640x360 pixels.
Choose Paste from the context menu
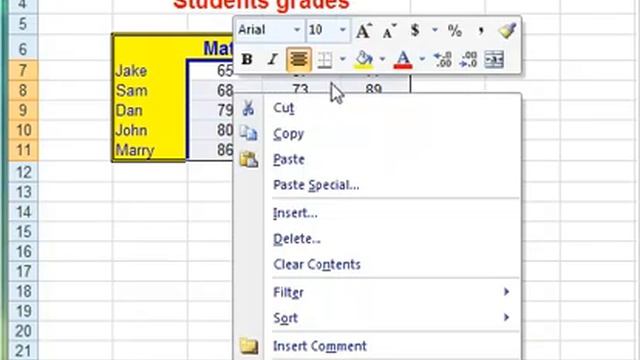click(377, 159)
